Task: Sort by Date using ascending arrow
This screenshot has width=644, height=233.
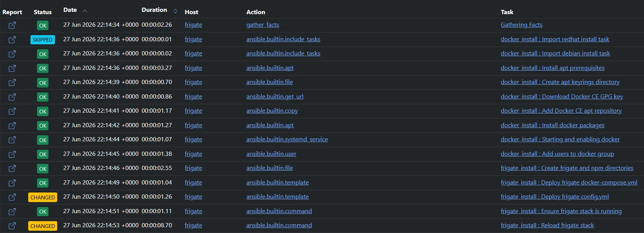Action: coord(85,11)
